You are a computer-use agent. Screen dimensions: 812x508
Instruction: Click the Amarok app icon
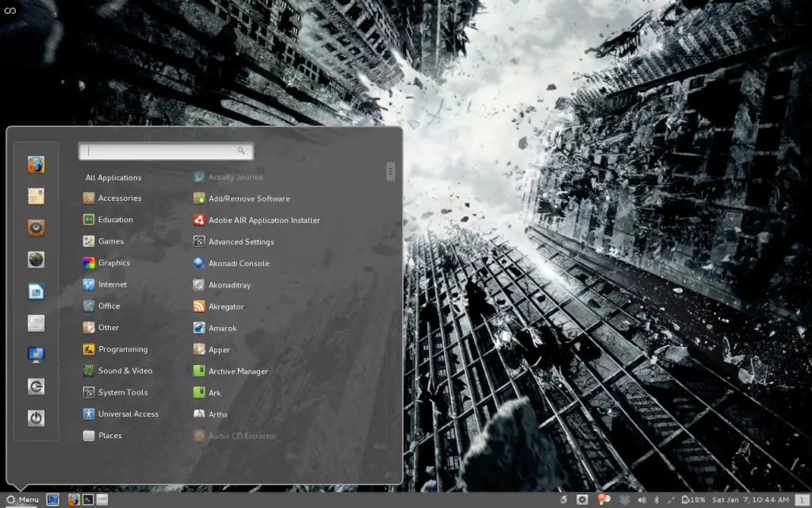[199, 328]
